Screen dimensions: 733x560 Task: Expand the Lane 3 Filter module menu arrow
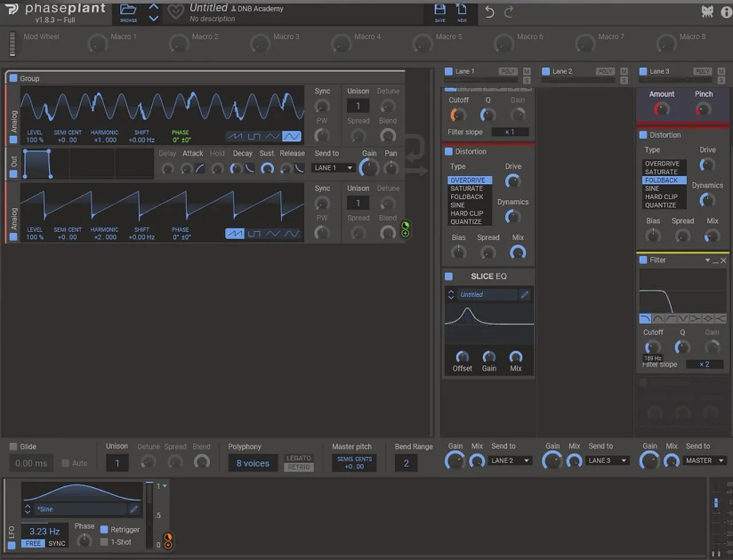point(707,261)
